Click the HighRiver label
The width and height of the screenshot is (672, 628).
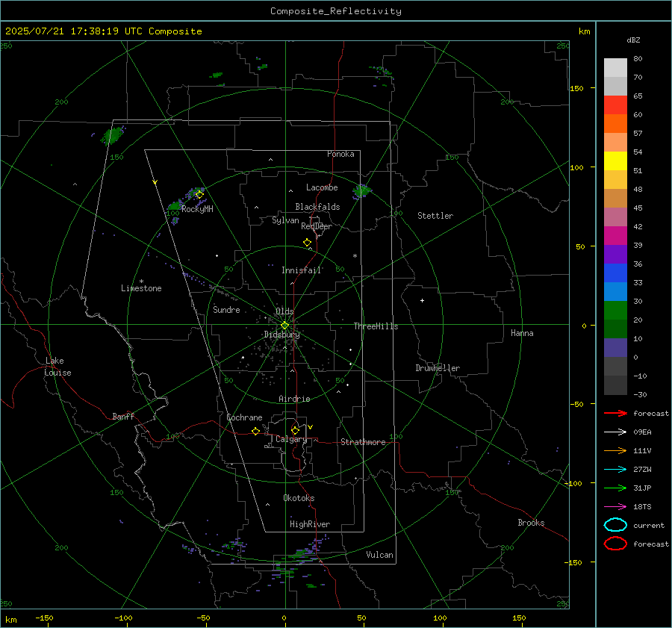tap(310, 524)
